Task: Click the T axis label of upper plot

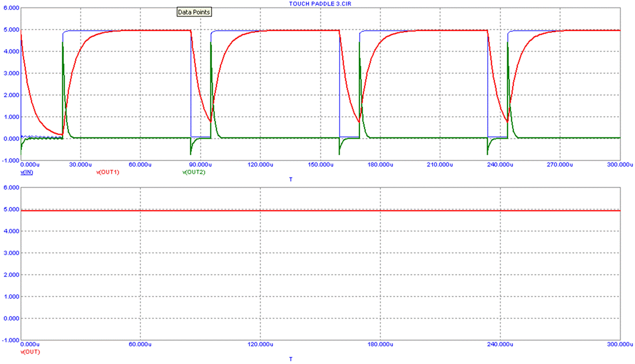Action: [x=291, y=179]
